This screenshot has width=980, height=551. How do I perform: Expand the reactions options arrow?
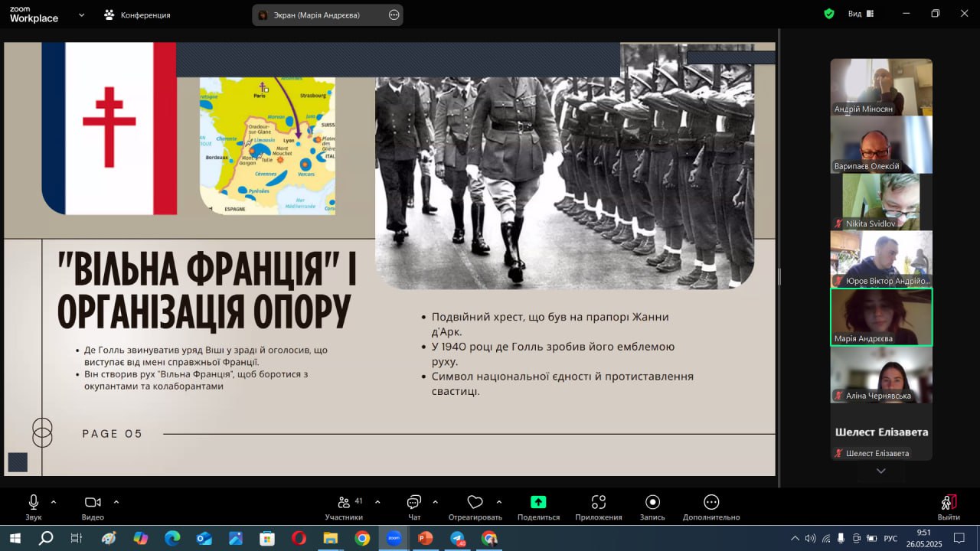499,502
